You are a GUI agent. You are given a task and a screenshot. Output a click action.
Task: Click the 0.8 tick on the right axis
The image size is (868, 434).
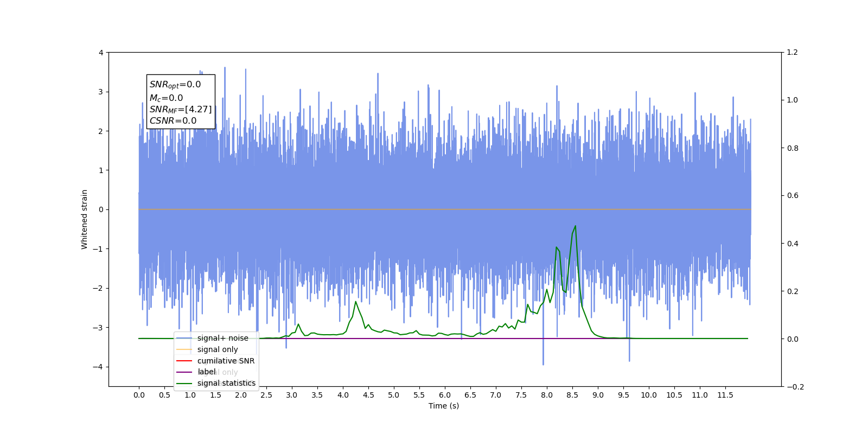tap(793, 148)
